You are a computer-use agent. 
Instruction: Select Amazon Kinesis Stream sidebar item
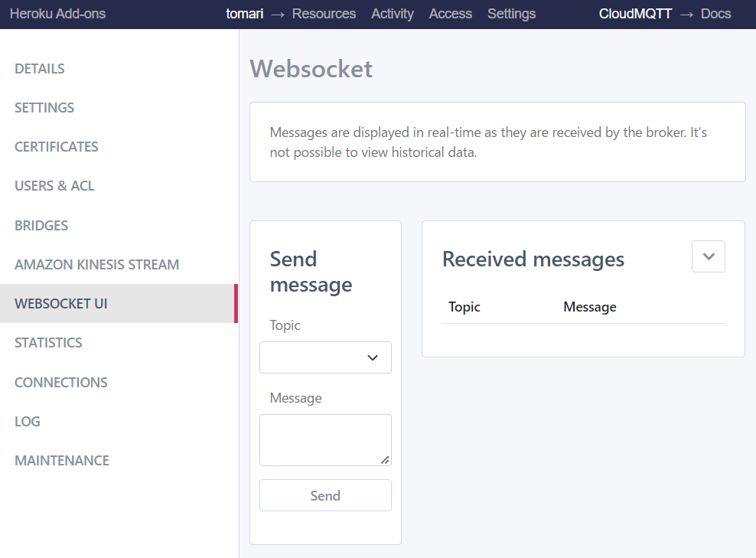[x=96, y=265]
